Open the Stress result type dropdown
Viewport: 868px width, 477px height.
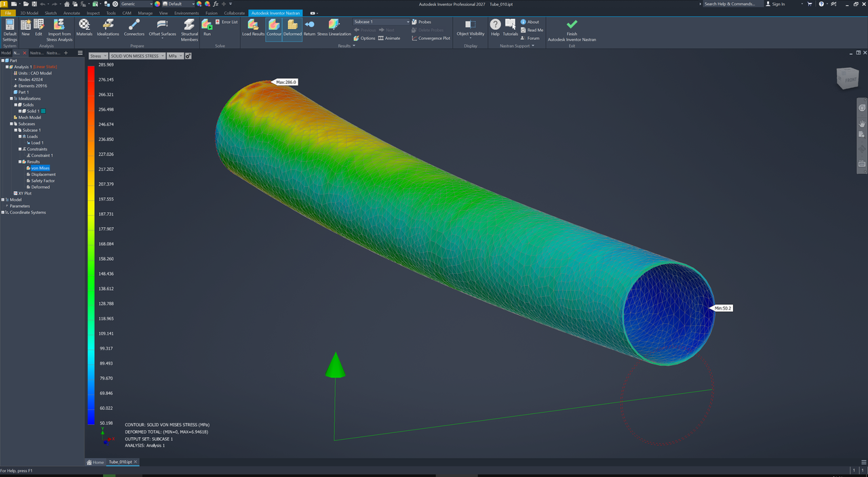click(98, 56)
